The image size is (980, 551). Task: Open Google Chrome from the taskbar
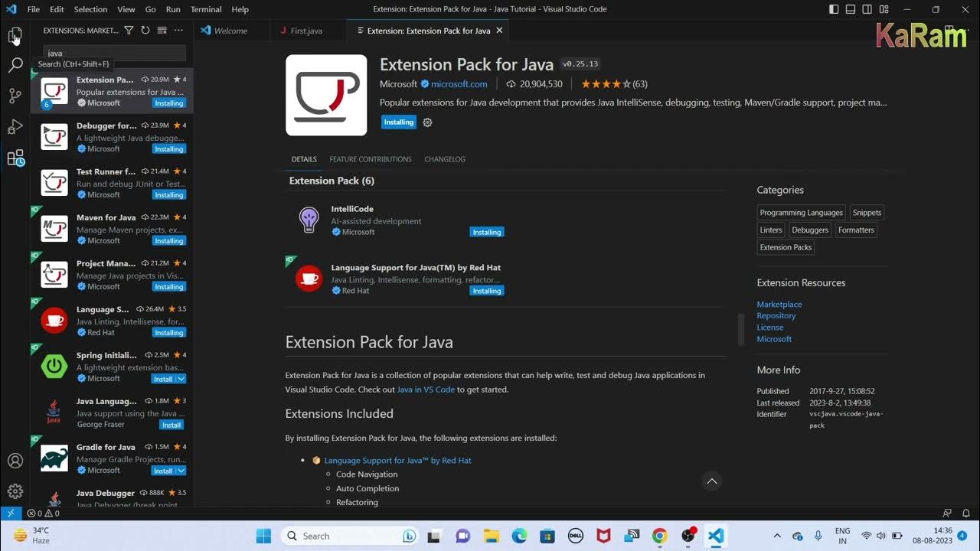click(659, 536)
